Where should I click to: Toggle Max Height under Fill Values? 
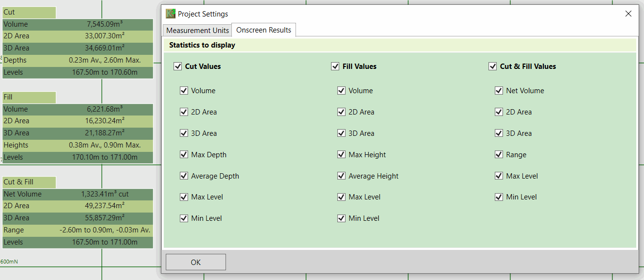341,155
